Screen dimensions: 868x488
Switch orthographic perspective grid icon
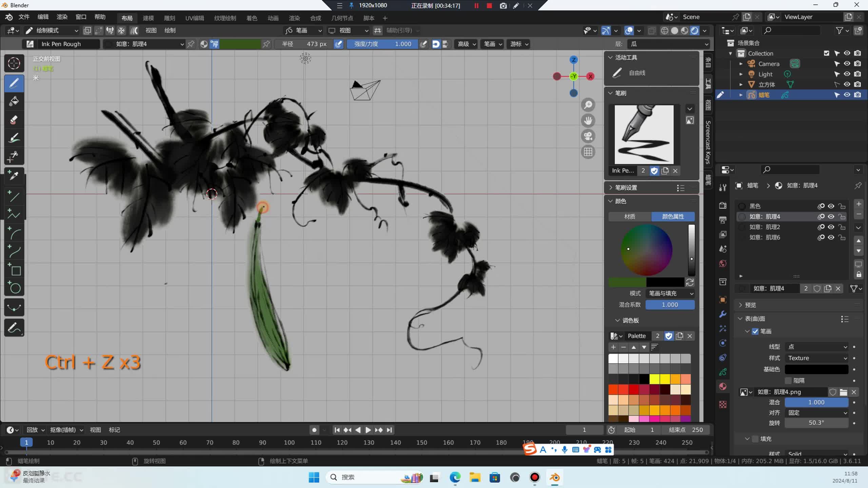click(588, 152)
